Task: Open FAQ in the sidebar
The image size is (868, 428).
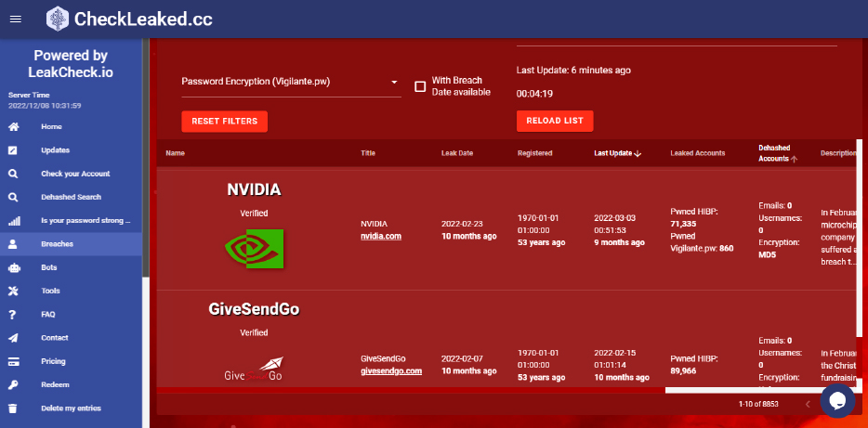Action: pos(71,314)
